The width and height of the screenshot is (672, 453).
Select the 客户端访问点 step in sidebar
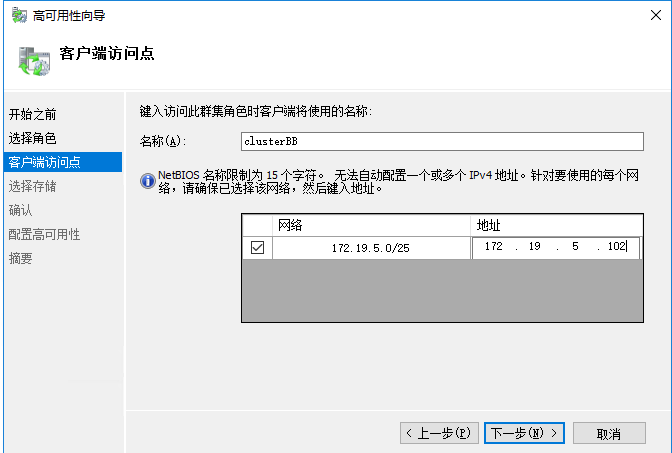63,162
